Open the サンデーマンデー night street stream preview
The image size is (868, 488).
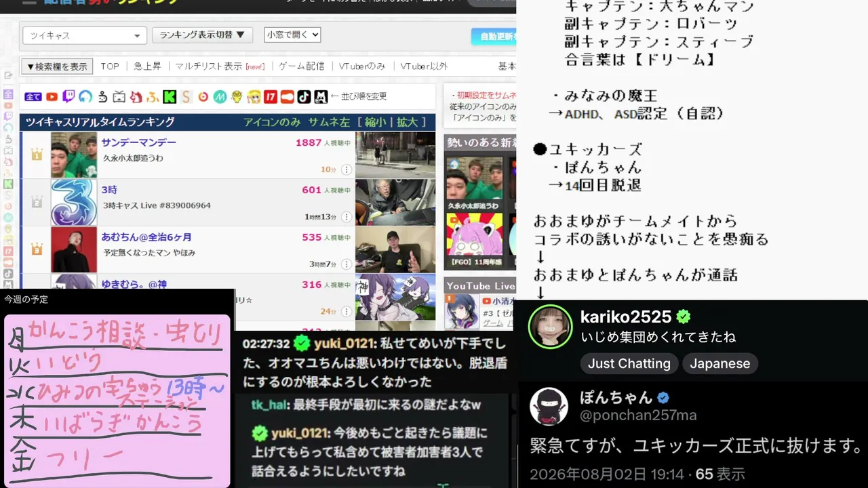(x=395, y=155)
